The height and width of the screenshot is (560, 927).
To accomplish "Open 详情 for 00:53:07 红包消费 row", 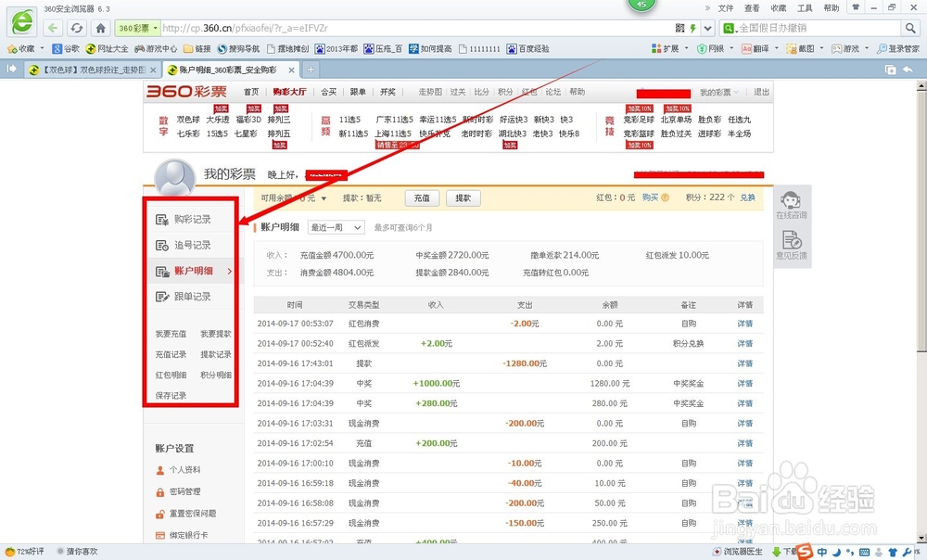I will click(x=745, y=324).
